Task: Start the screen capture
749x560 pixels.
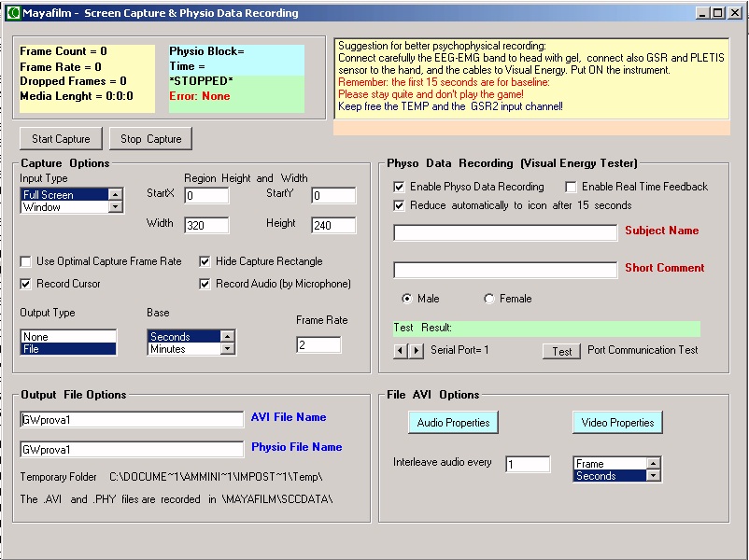Action: tap(61, 139)
